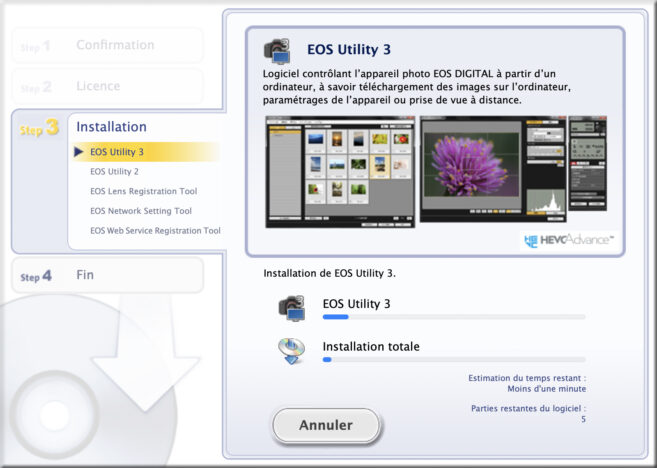Open Step 4 Fin
The image size is (657, 468).
pyautogui.click(x=108, y=275)
